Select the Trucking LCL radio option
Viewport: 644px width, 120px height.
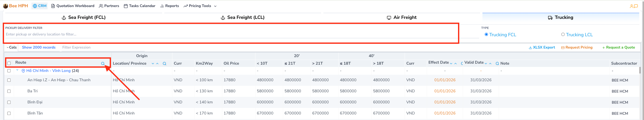(x=563, y=34)
